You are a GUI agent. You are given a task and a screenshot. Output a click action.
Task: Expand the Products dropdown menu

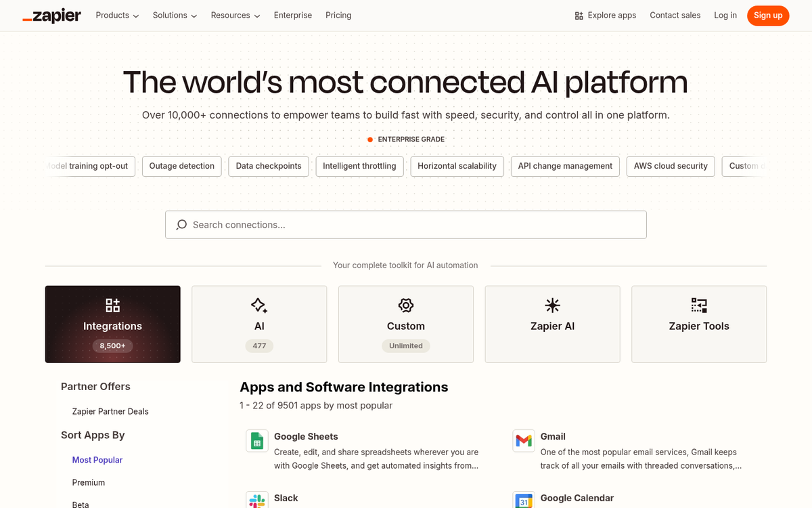coord(117,16)
